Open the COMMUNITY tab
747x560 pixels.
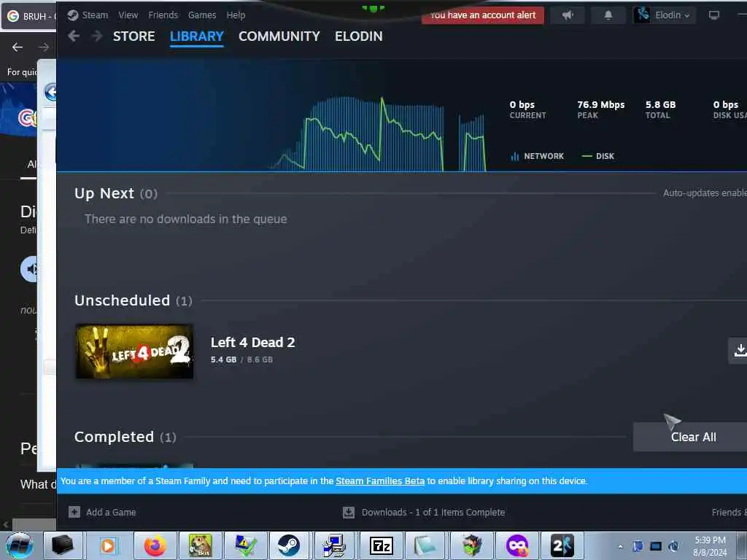tap(279, 36)
